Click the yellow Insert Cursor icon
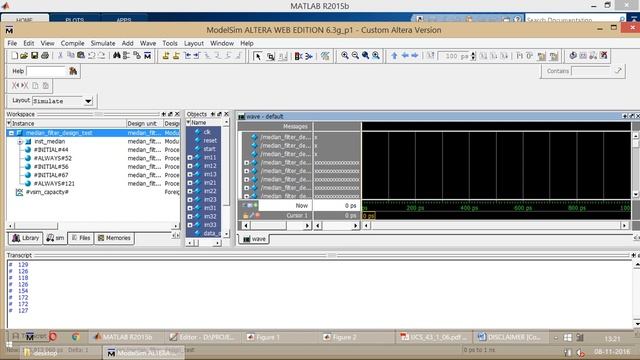640x360 pixels. [166, 56]
